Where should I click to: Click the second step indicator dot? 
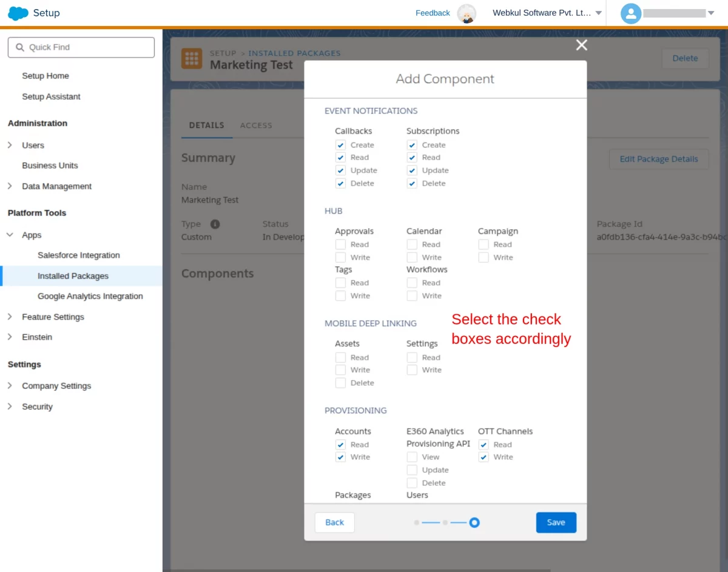[x=445, y=522]
